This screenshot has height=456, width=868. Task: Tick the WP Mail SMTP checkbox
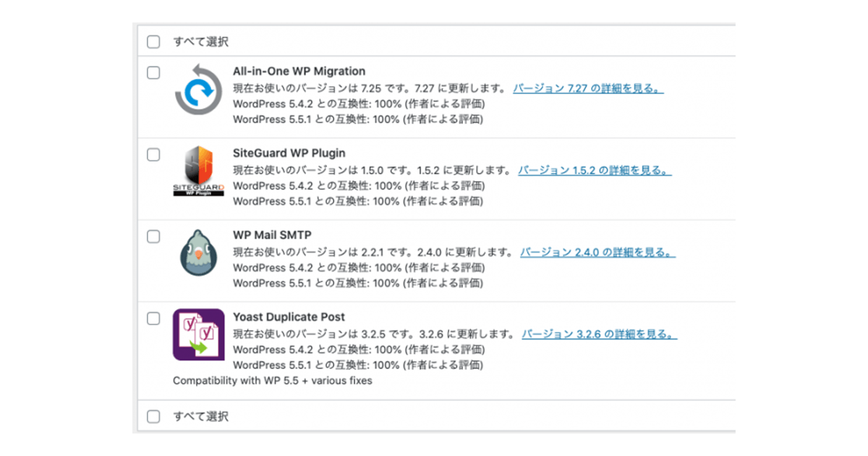pos(153,236)
